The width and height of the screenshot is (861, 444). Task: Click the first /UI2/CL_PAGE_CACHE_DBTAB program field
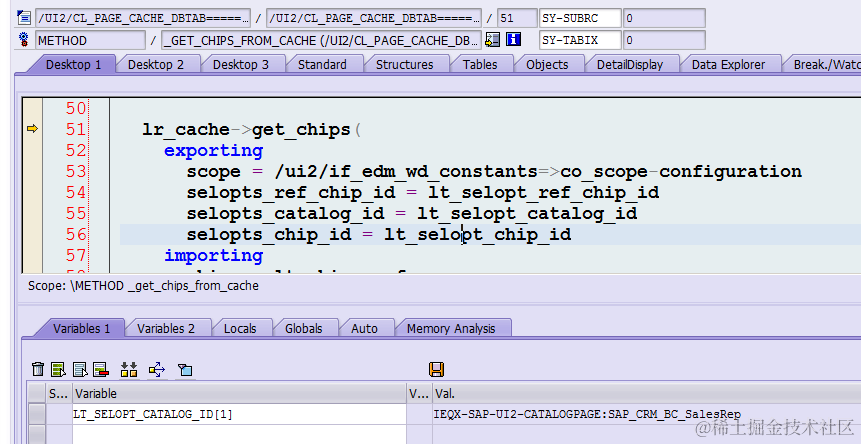[x=143, y=18]
